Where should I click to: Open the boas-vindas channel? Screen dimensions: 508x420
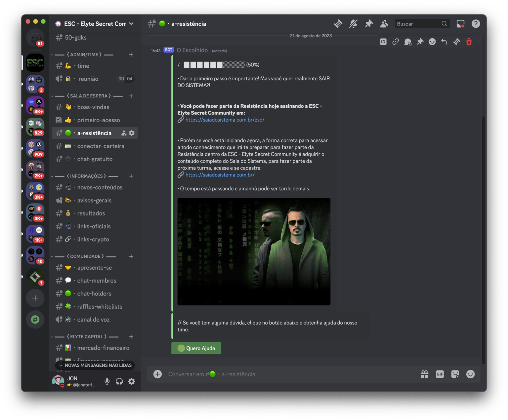coord(95,107)
